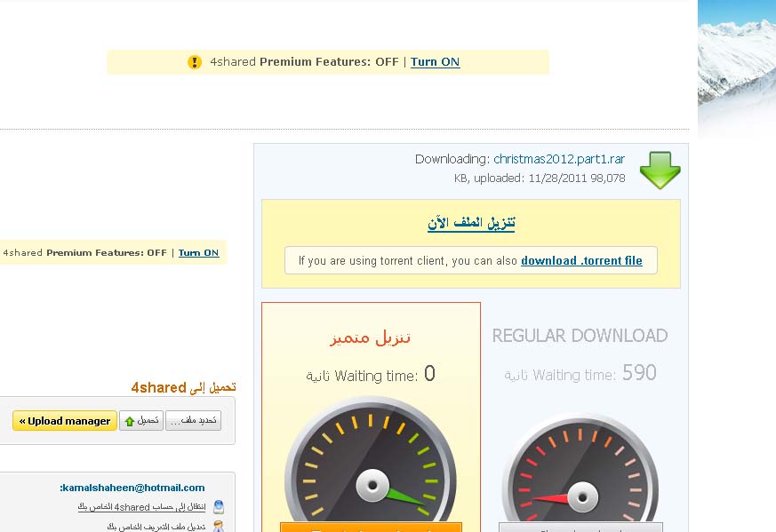This screenshot has height=532, width=776.
Task: Click the orange premium download button
Action: pyautogui.click(x=371, y=528)
